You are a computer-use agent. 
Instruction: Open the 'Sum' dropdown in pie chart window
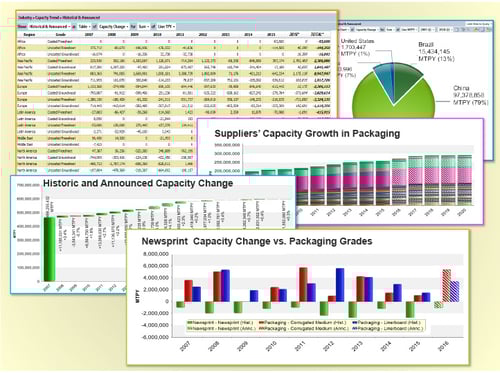click(389, 30)
